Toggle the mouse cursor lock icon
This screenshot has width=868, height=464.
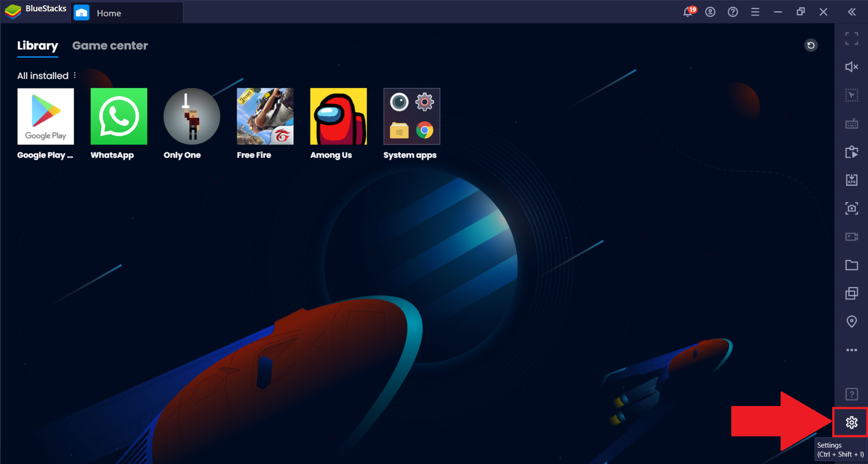coord(851,95)
